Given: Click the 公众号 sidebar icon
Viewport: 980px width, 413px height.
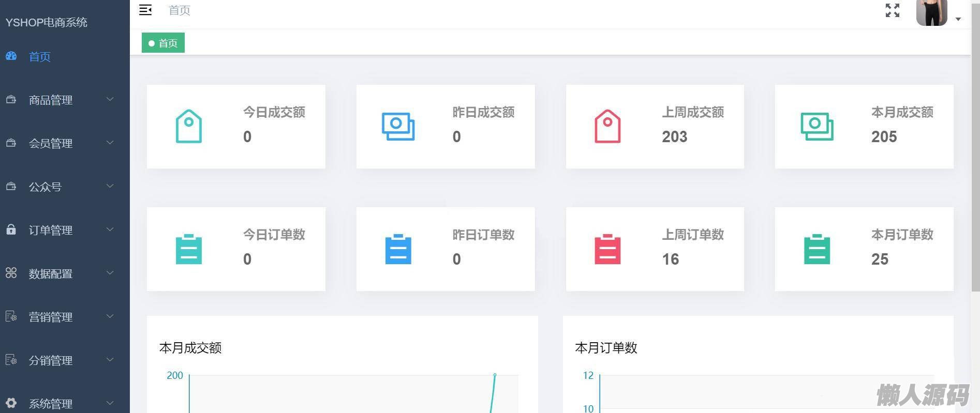Looking at the screenshot, I should pos(11,186).
